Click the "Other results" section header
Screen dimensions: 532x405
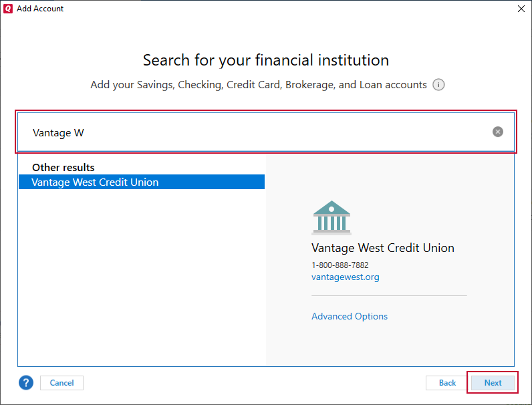pos(63,167)
